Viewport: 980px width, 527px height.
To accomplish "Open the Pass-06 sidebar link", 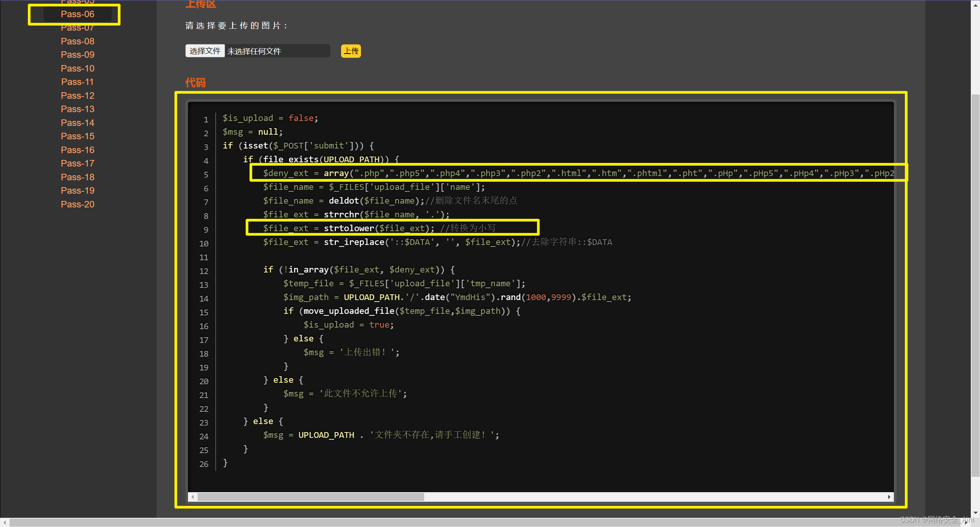I will coord(77,14).
